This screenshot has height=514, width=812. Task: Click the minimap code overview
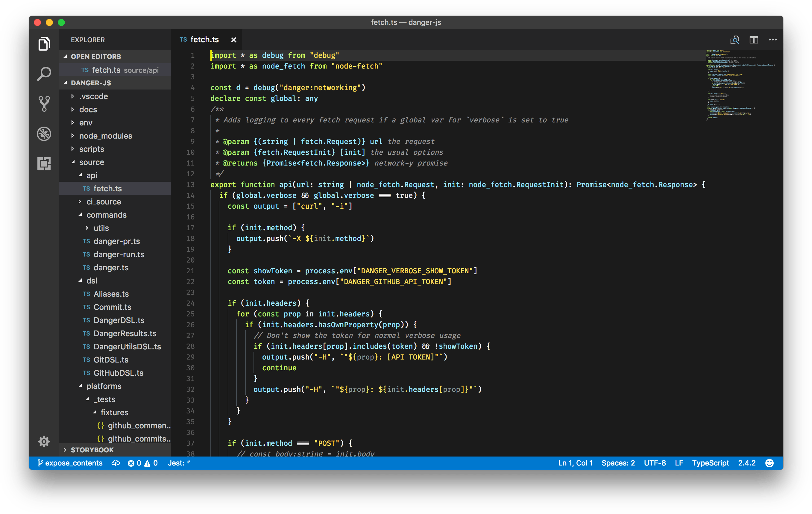(x=740, y=85)
